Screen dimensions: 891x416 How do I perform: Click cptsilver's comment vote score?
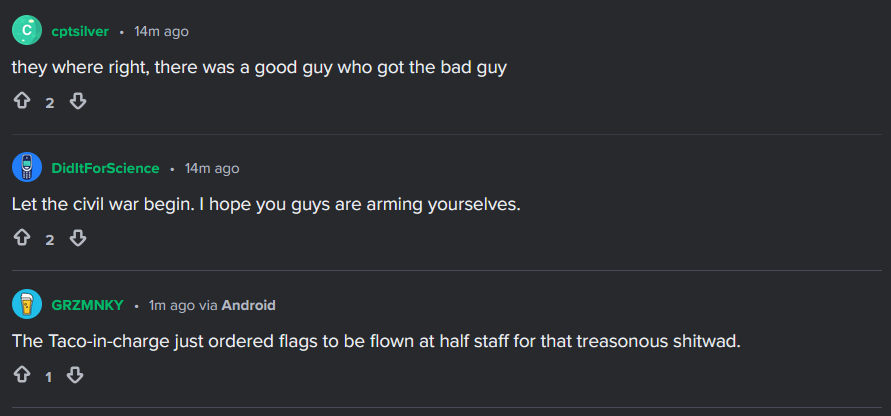(x=49, y=103)
